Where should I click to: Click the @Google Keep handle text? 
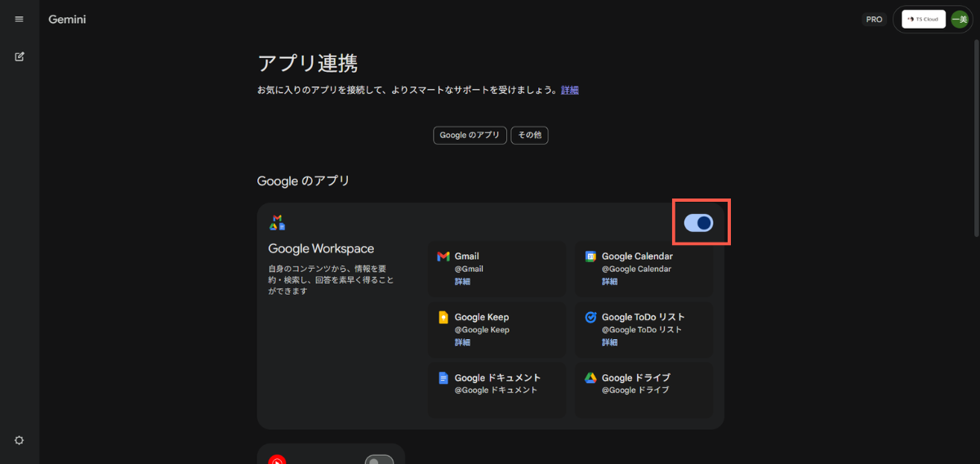coord(482,330)
